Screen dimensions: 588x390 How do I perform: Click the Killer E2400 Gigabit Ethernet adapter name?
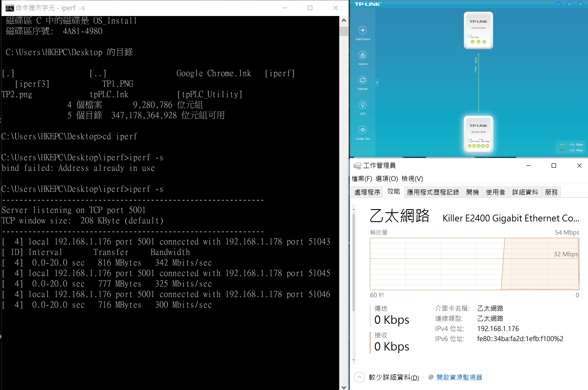(x=511, y=218)
